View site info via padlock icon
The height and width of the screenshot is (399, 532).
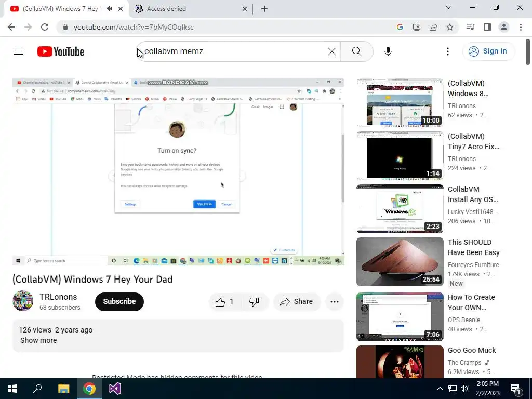click(65, 27)
